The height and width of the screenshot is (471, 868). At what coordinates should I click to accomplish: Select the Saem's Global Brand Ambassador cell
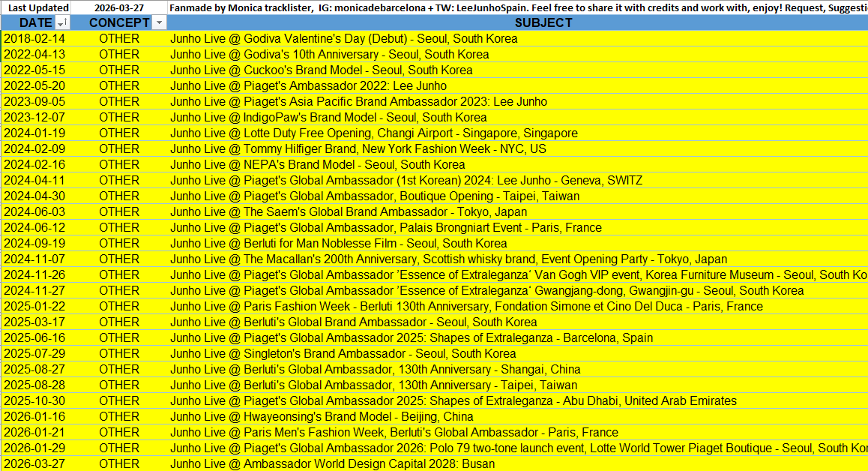tap(518, 212)
